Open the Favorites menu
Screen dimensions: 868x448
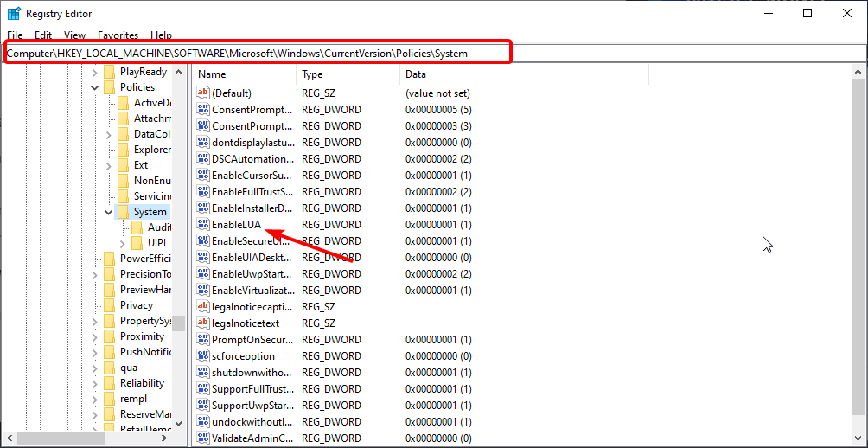click(x=118, y=35)
